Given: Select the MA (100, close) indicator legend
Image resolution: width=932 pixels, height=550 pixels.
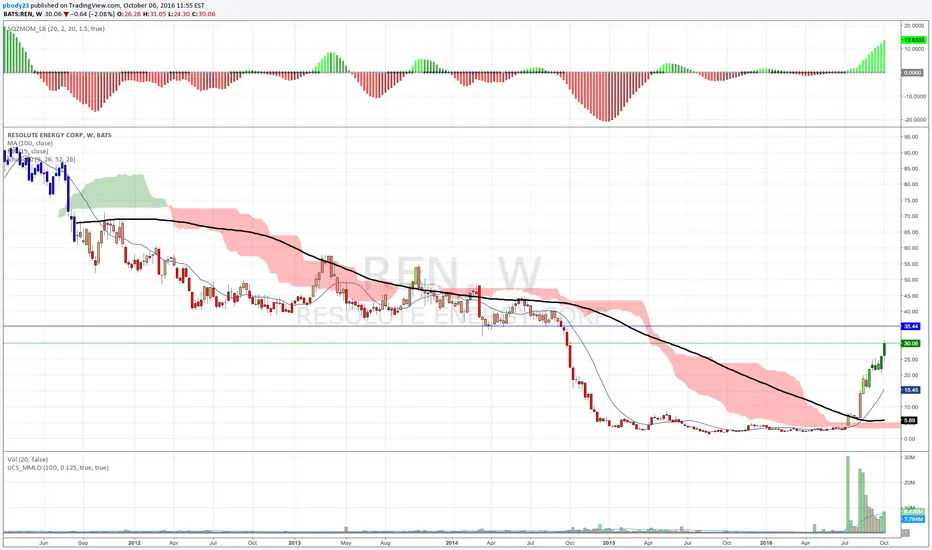Looking at the screenshot, I should (x=30, y=143).
